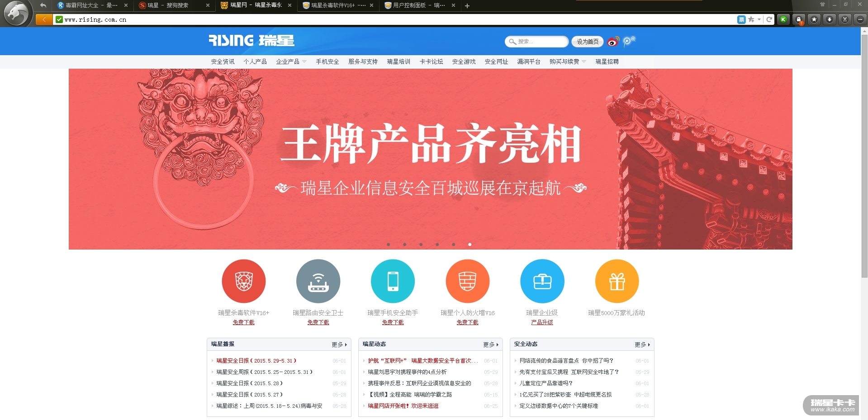Open Rising's Sina Weibo page
Image resolution: width=868 pixels, height=420 pixels.
pos(613,42)
